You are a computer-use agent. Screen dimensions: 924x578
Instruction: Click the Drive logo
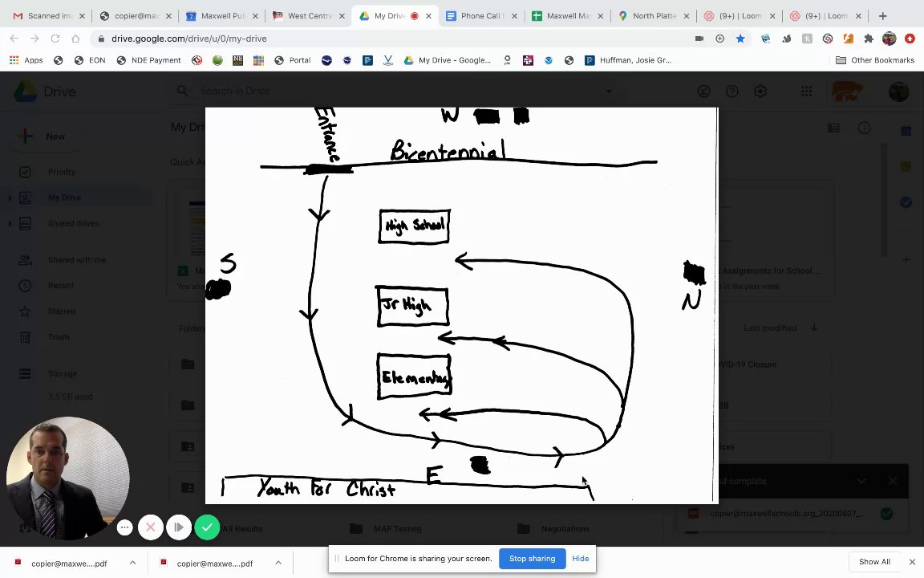(x=45, y=92)
